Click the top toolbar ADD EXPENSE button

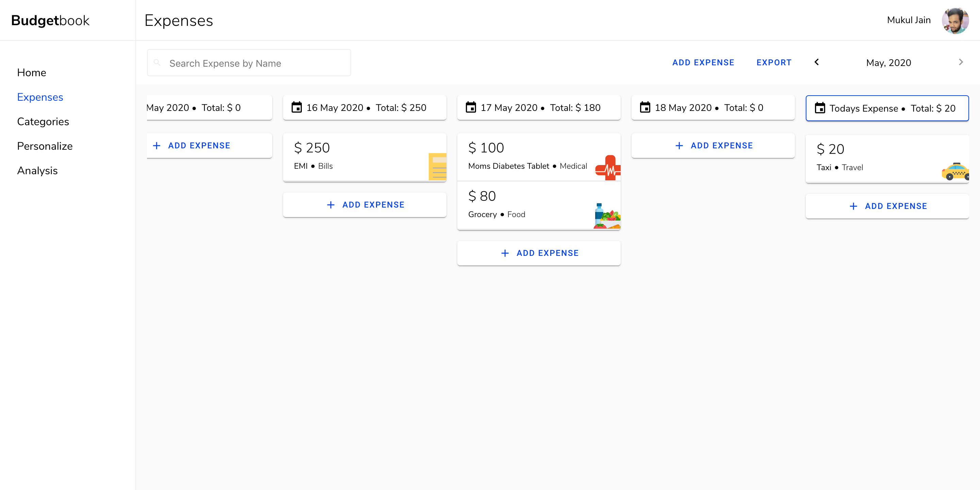703,63
